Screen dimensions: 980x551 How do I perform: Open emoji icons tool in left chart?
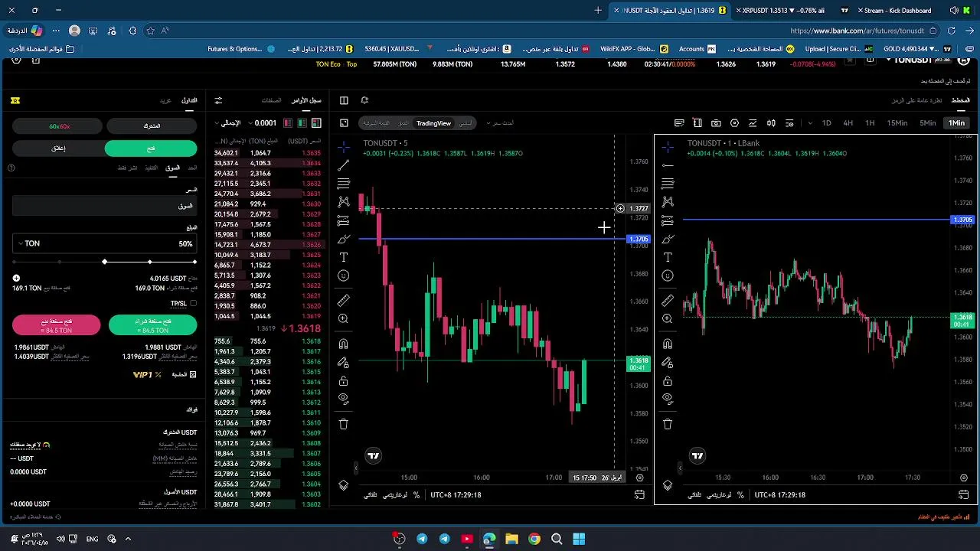point(344,275)
